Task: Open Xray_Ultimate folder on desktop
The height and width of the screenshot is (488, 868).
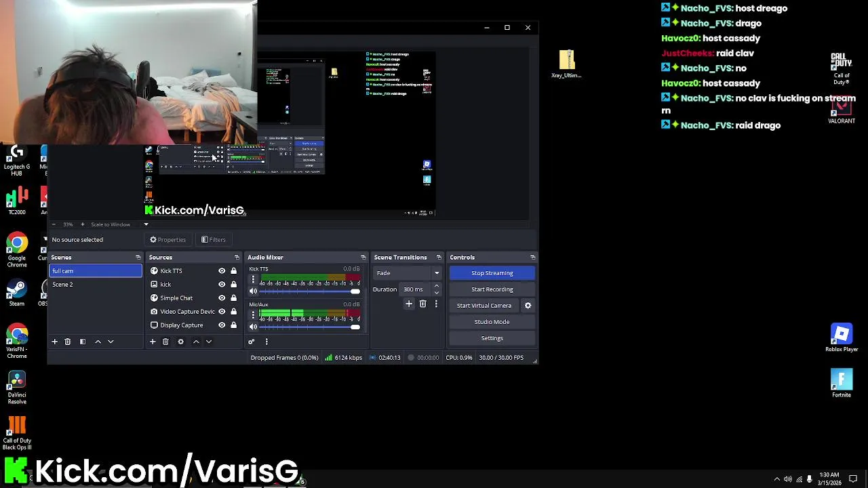Action: (567, 64)
